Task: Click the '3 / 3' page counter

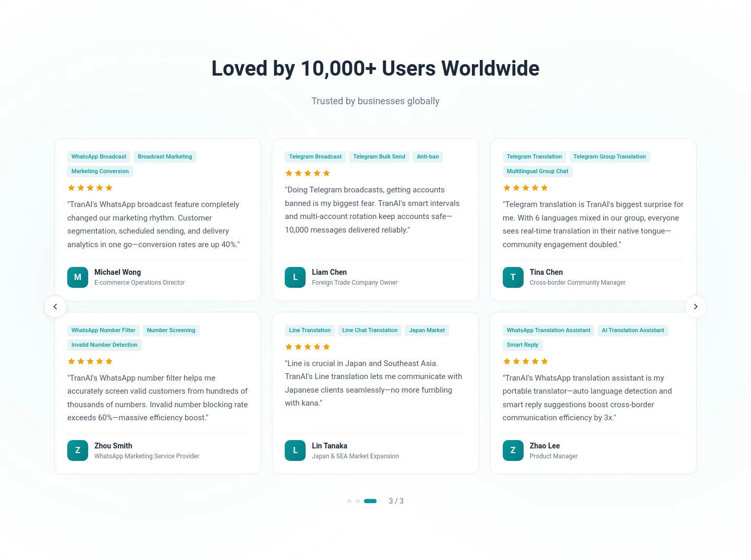Action: (396, 501)
